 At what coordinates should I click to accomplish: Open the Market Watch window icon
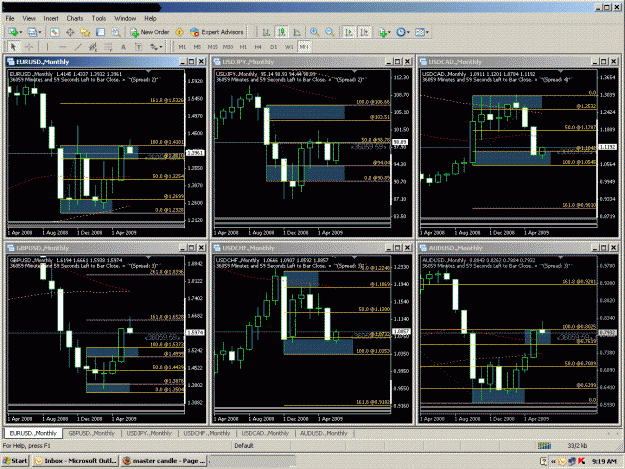tap(55, 32)
